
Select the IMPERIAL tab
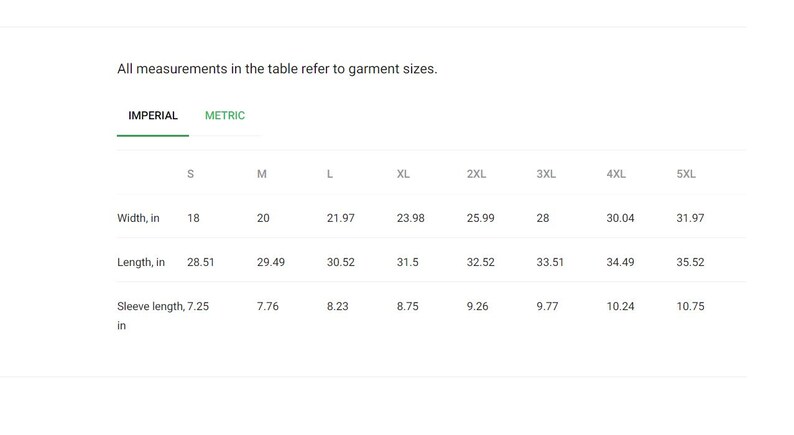[x=153, y=115]
